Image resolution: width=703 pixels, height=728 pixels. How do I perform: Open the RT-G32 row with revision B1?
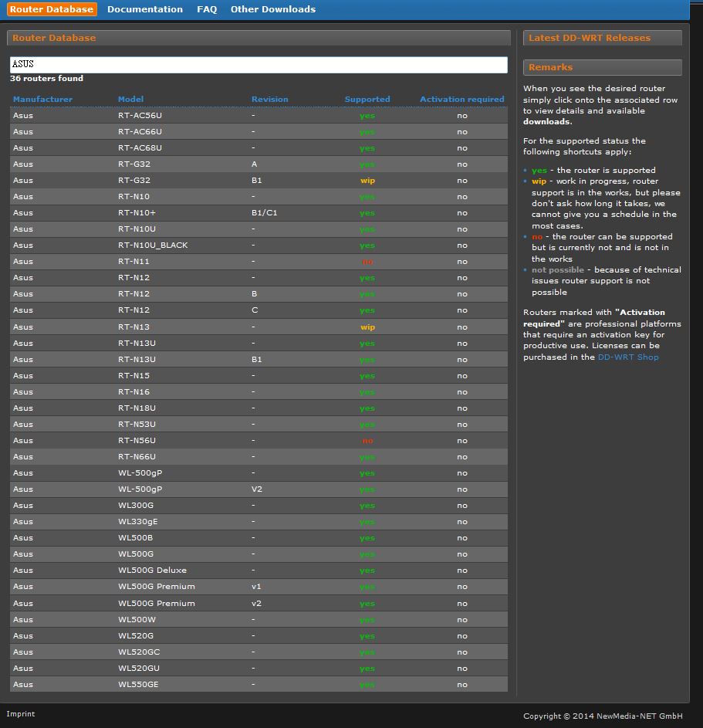[x=259, y=181]
